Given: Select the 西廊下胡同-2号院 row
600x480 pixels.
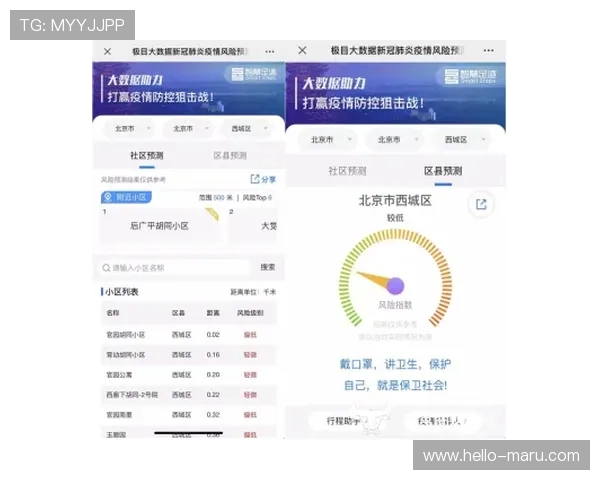Looking at the screenshot, I should point(188,395).
